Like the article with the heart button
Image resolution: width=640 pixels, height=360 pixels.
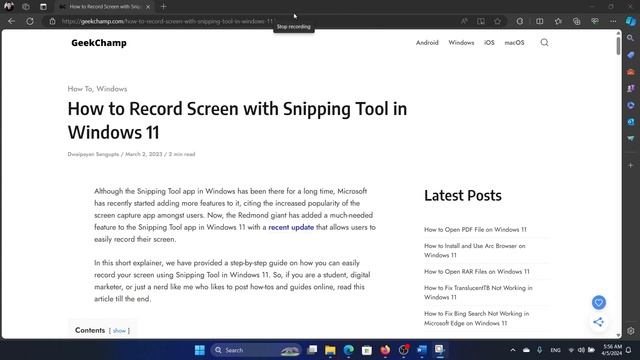click(599, 302)
